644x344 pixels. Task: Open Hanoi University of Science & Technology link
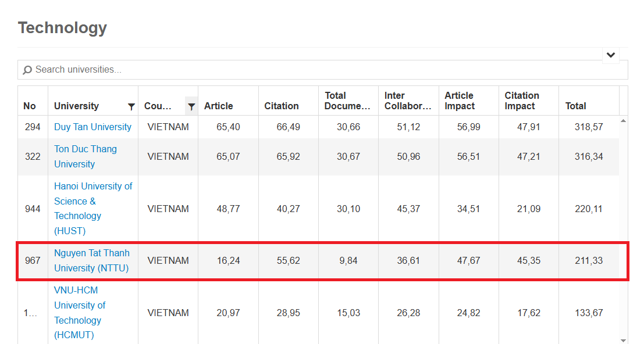[x=93, y=208]
